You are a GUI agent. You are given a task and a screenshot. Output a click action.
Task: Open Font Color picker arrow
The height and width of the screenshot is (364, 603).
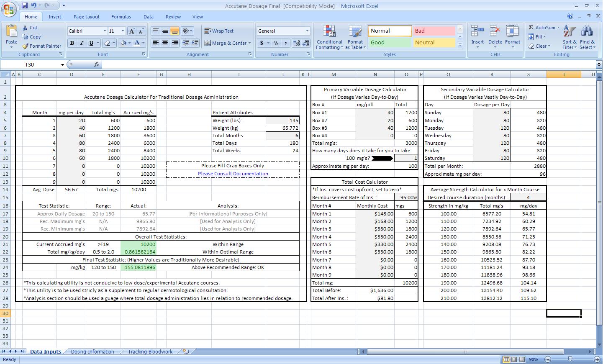[x=143, y=43]
